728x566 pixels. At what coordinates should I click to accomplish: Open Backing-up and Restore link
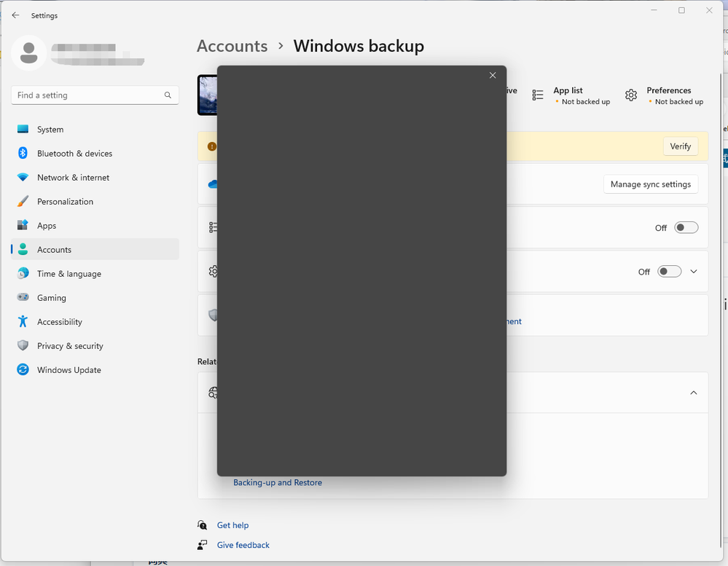pos(278,482)
